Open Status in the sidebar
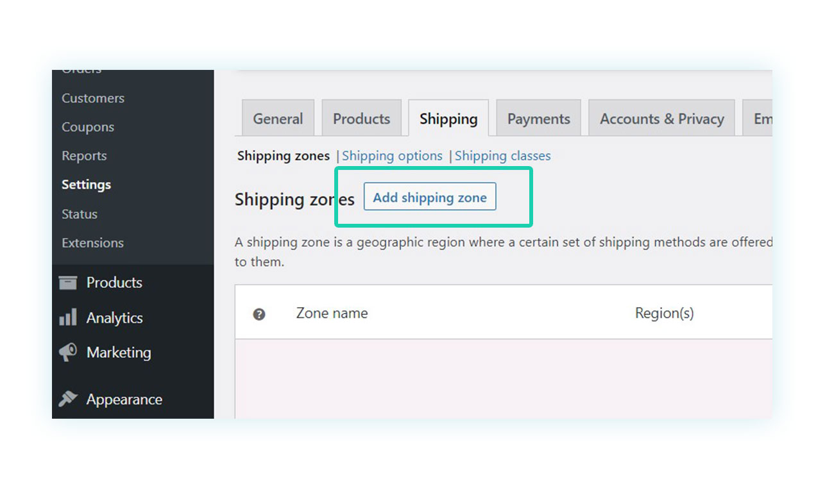 click(80, 214)
